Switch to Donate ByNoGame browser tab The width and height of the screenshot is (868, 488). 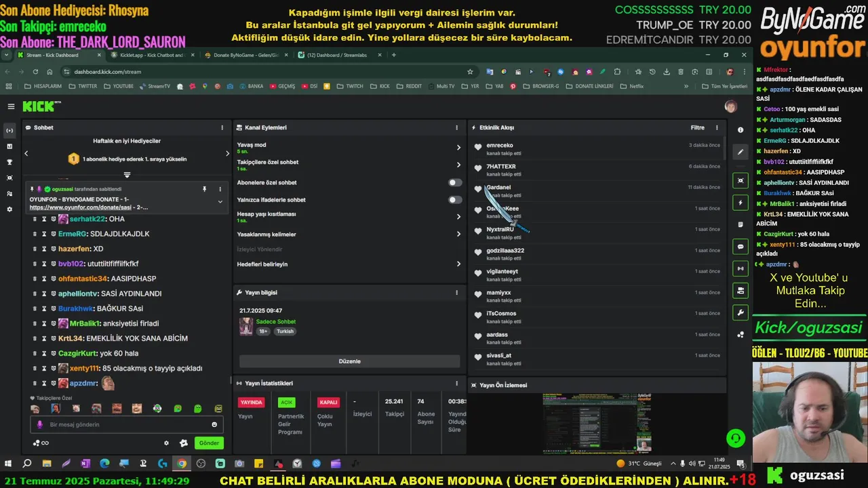click(245, 55)
